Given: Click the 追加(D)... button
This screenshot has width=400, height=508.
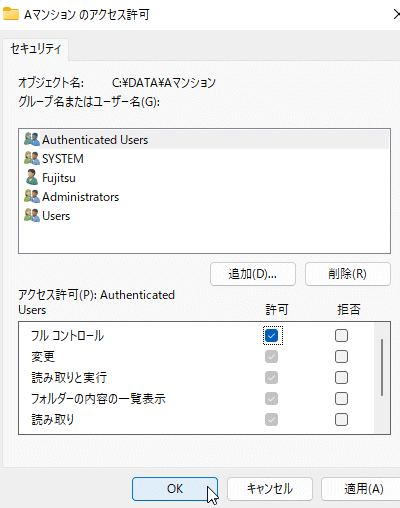Looking at the screenshot, I should point(253,274).
